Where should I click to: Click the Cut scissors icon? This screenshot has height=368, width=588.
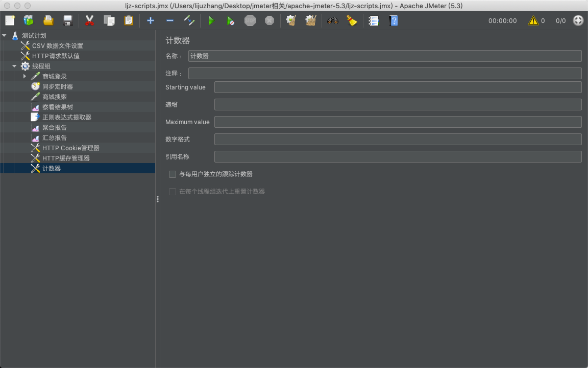click(x=89, y=20)
